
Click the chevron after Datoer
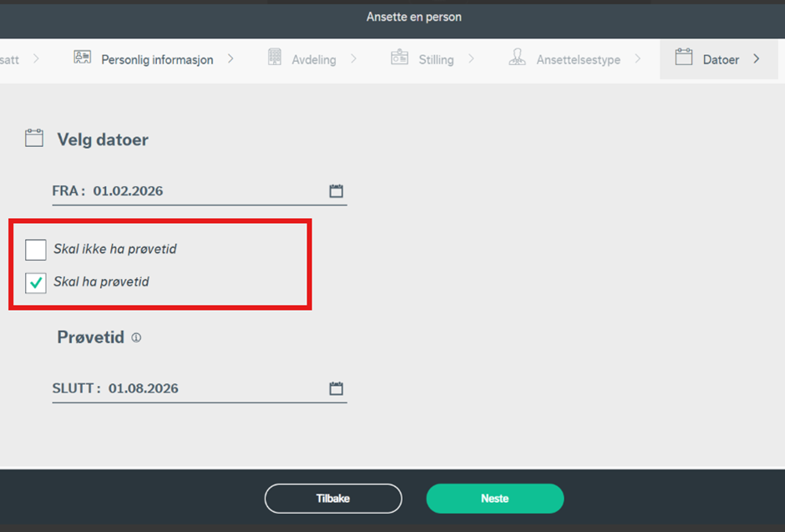coord(757,59)
